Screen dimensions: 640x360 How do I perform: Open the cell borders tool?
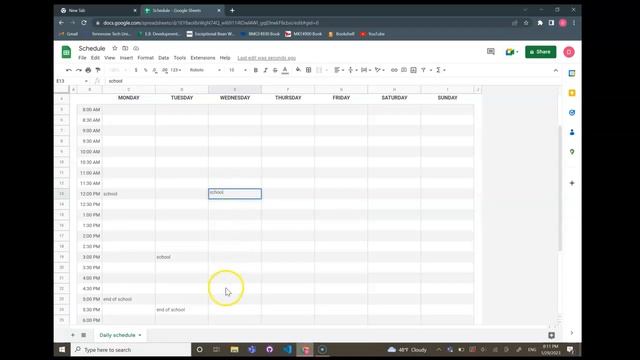[309, 70]
